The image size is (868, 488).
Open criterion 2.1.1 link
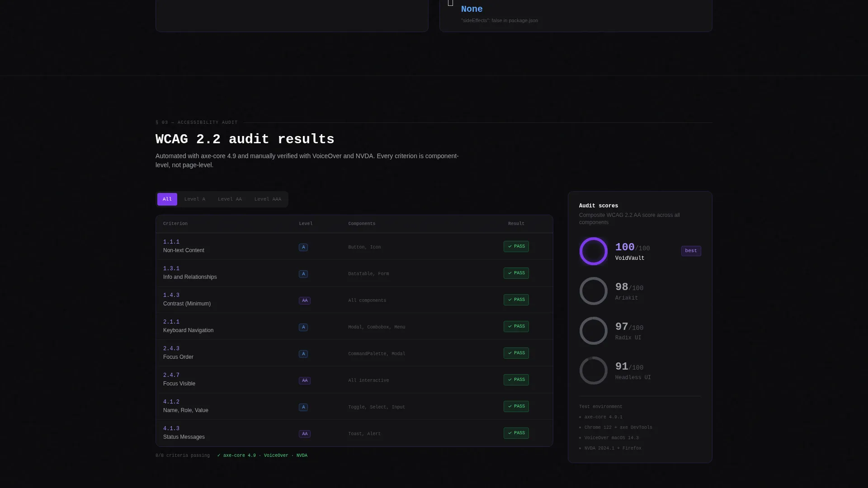coord(171,322)
